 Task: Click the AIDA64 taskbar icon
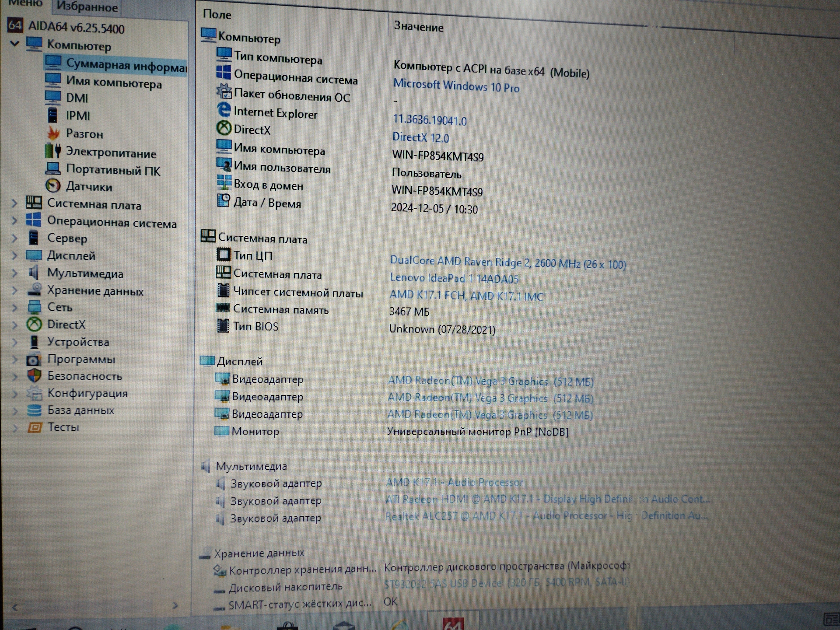coord(453,624)
